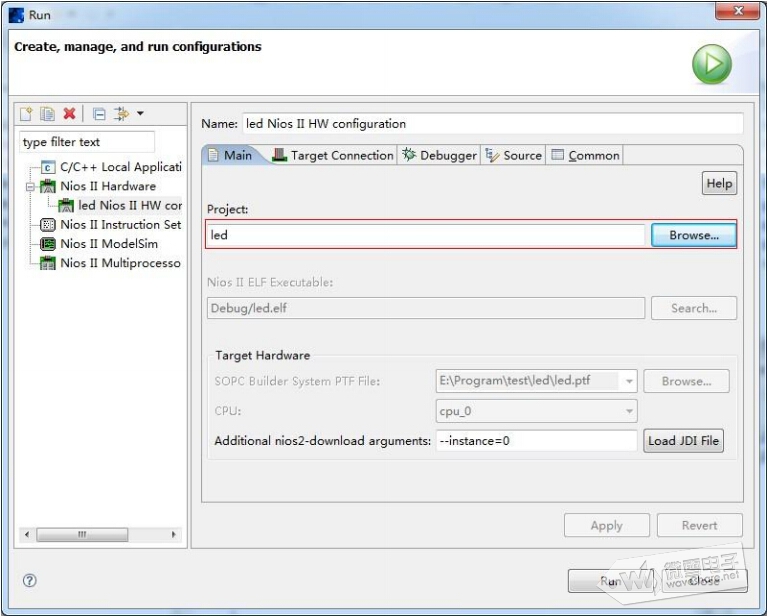767x616 pixels.
Task: Click the green Run icon in header
Action: 712,65
